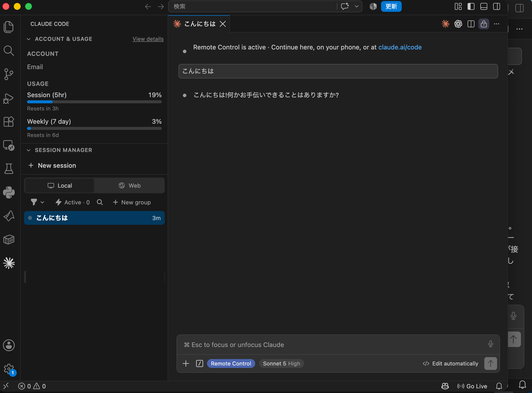Open the Search view in activity bar
The width and height of the screenshot is (532, 393).
point(9,51)
